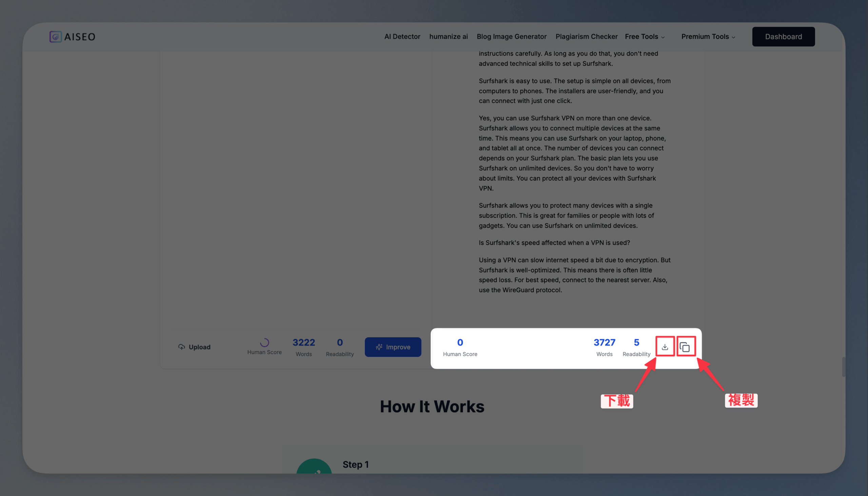Click the Step 1 label
This screenshot has width=868, height=496.
click(x=356, y=464)
